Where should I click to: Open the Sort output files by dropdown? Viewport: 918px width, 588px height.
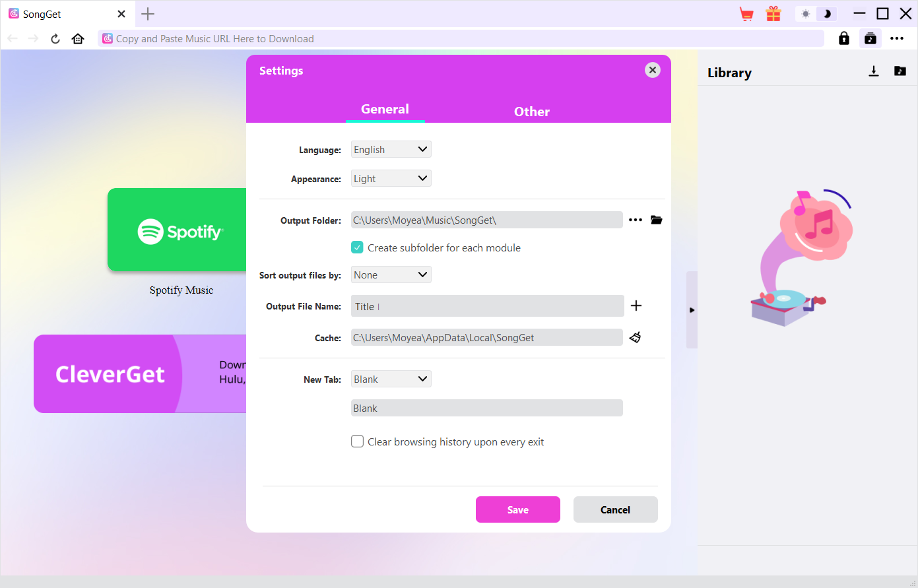[391, 275]
